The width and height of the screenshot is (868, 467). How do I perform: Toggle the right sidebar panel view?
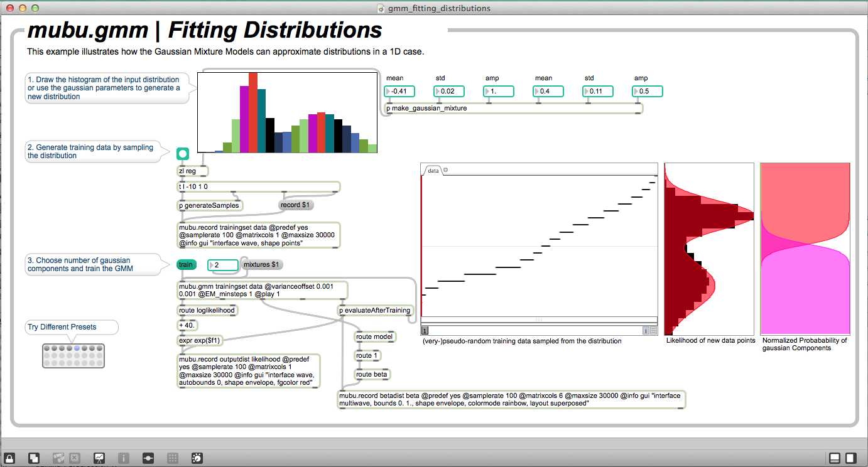[x=850, y=458]
